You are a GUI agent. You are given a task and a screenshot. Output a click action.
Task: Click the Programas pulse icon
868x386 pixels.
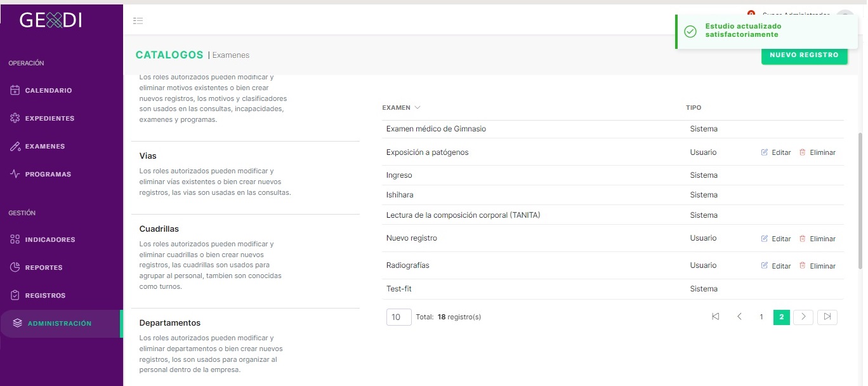(16, 174)
